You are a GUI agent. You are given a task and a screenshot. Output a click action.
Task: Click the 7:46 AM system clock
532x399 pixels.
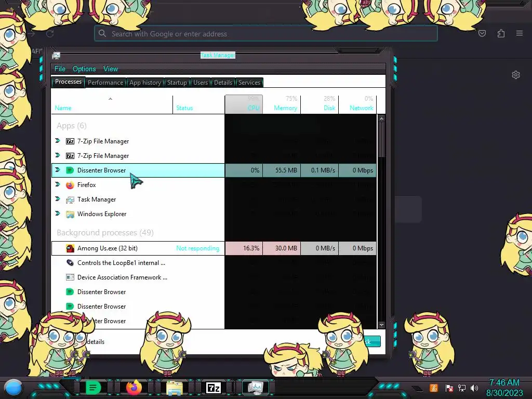(504, 383)
